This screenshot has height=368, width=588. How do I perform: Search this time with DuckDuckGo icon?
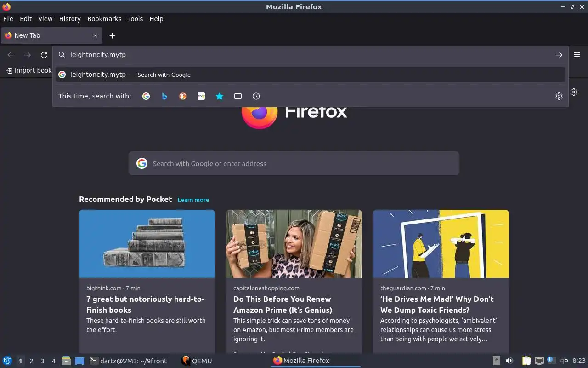point(183,96)
